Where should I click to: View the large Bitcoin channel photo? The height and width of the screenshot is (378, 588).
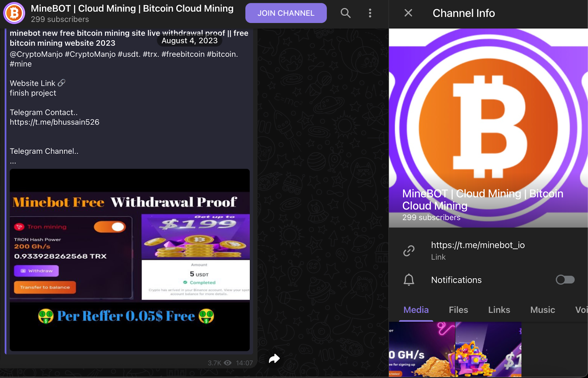point(488,128)
